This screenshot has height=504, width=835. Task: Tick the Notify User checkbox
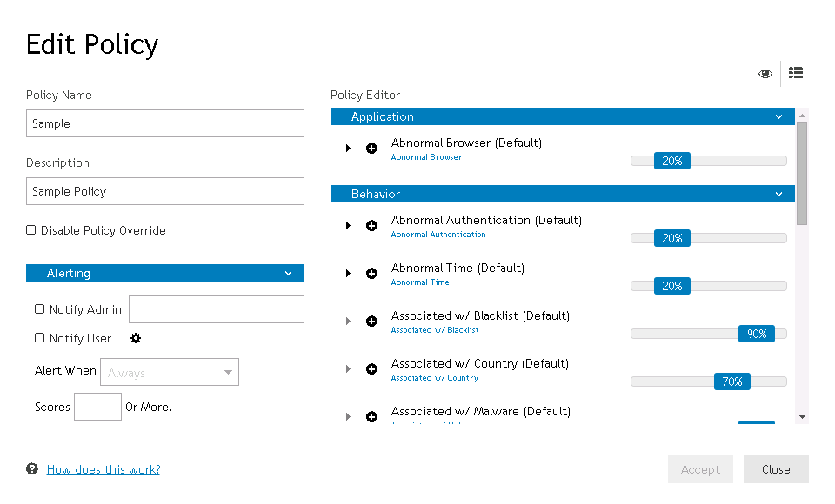click(x=40, y=338)
